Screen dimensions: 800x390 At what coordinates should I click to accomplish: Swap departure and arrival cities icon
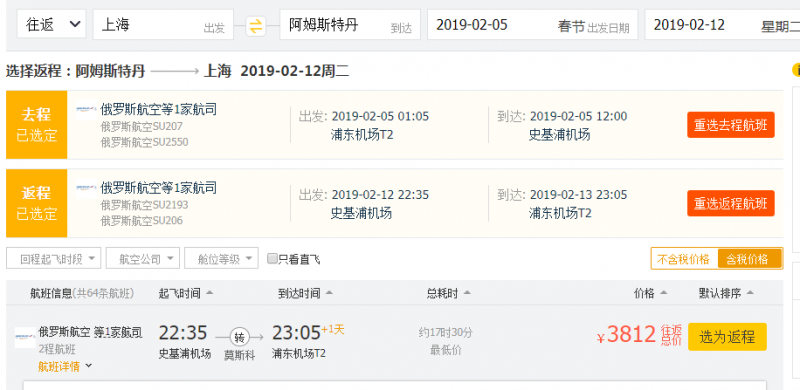(x=256, y=26)
